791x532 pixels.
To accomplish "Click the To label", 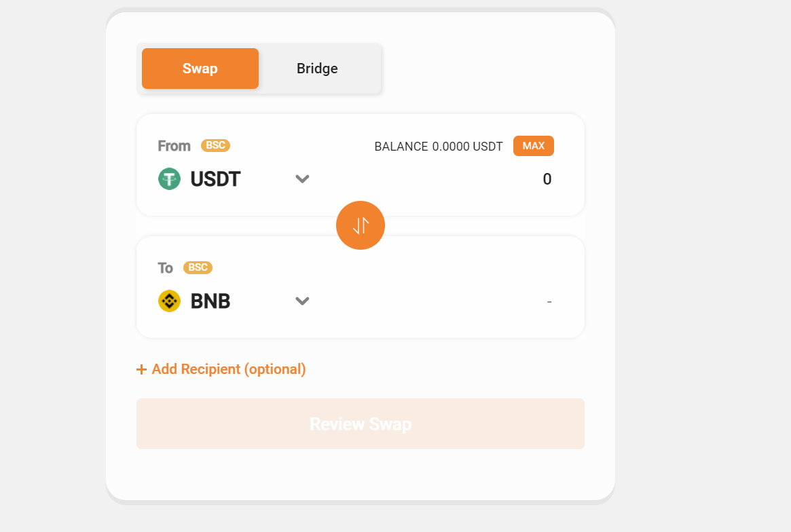I will [x=166, y=268].
